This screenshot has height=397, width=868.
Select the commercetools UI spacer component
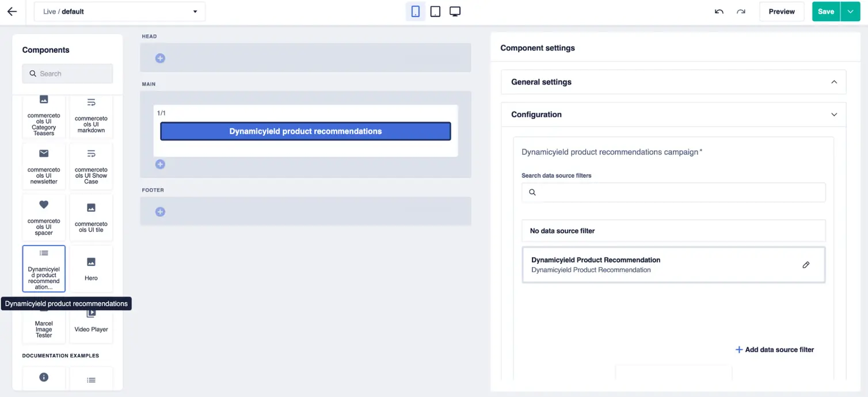coord(44,217)
